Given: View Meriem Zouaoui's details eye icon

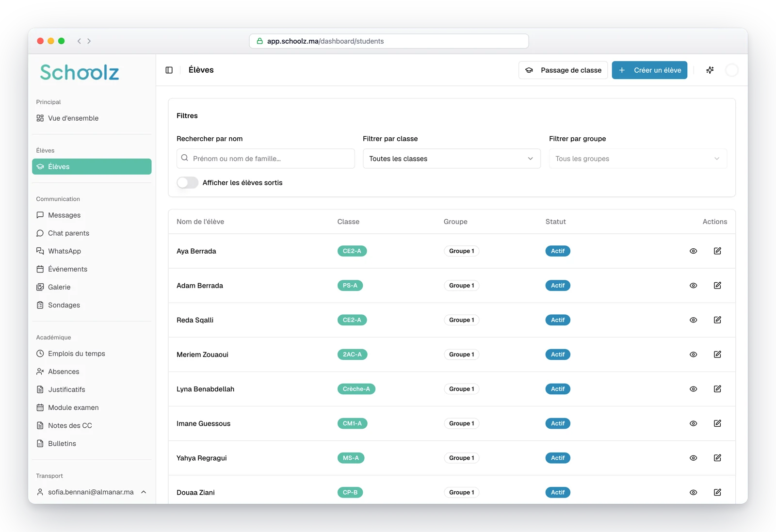Looking at the screenshot, I should point(693,354).
